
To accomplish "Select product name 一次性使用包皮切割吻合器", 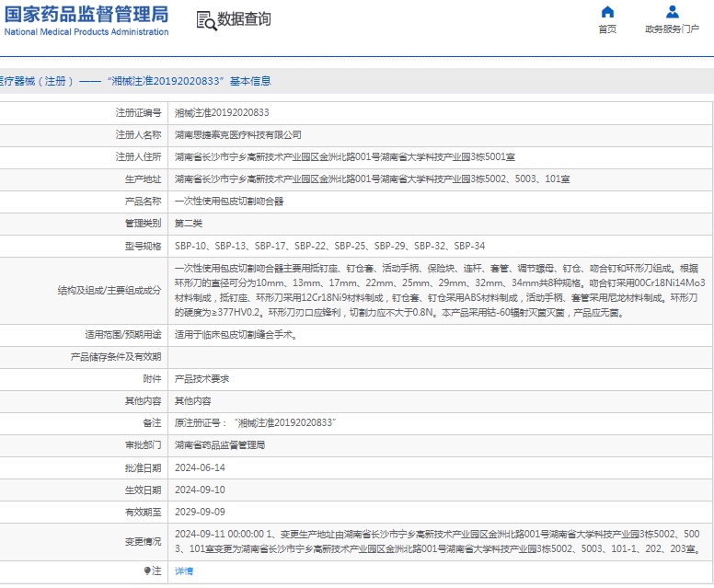I will coord(229,202).
